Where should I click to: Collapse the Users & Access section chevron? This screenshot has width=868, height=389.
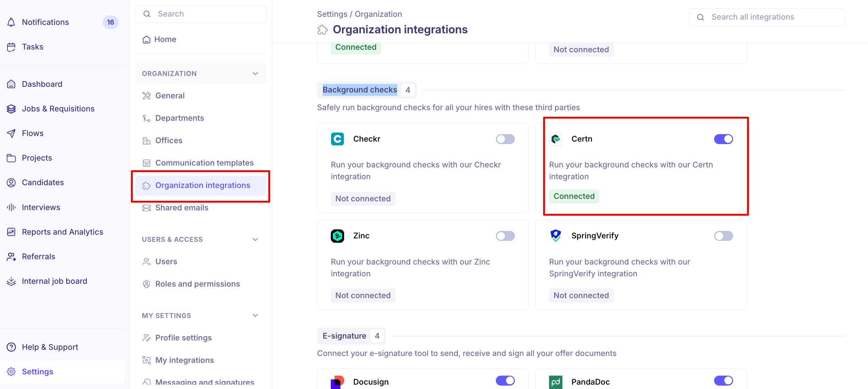[x=256, y=239]
